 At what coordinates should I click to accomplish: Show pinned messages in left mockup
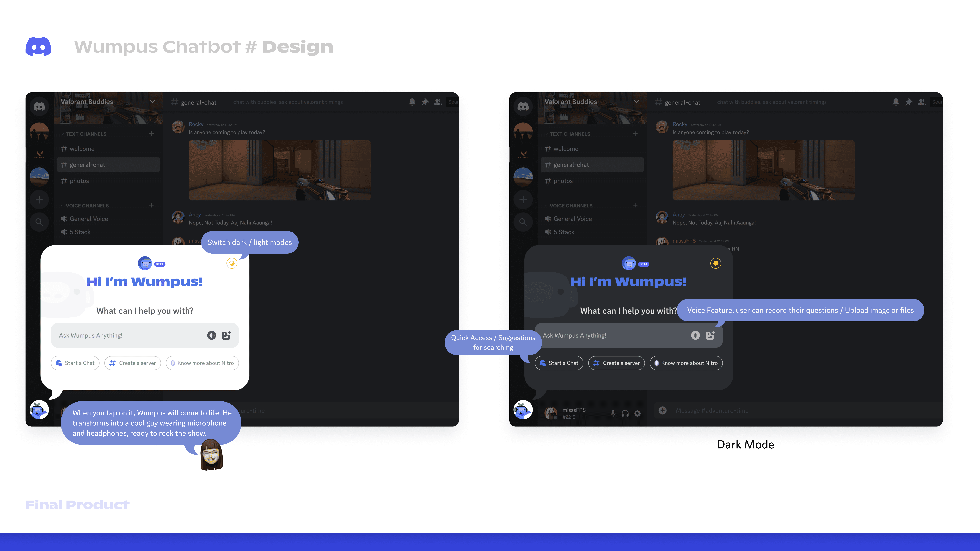pos(425,102)
